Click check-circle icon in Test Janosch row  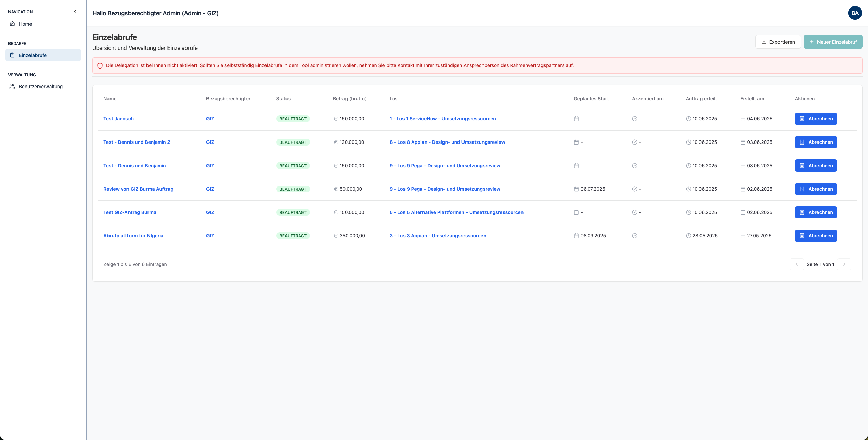click(x=635, y=119)
